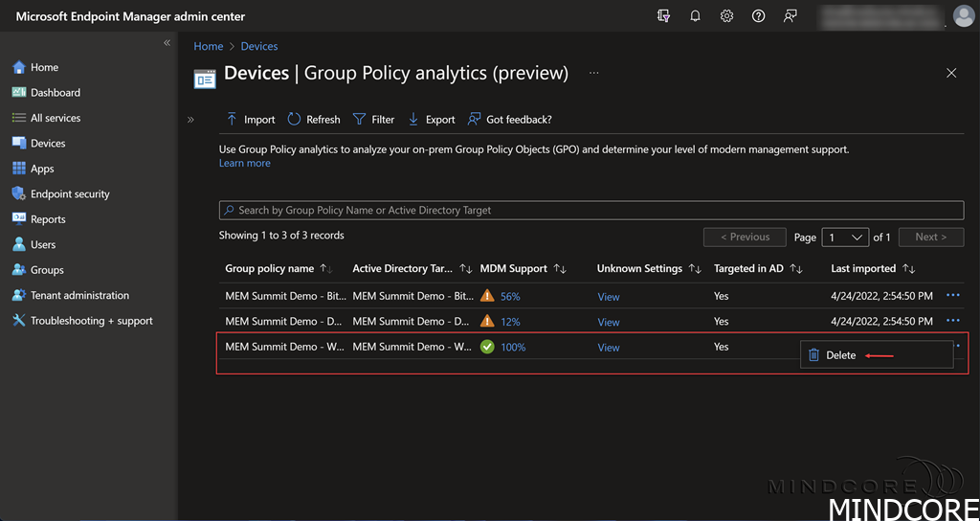Click the Import toolbar button
Screen dimensions: 980x521
[250, 120]
